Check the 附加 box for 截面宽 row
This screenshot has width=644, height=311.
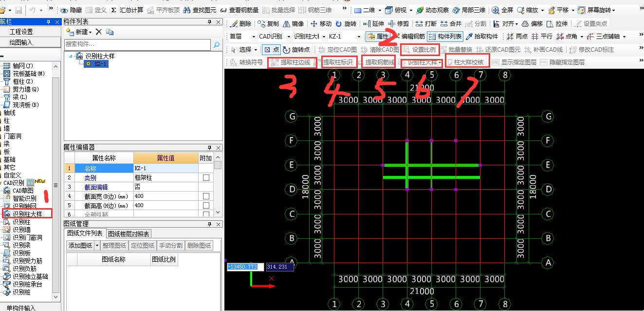click(206, 196)
